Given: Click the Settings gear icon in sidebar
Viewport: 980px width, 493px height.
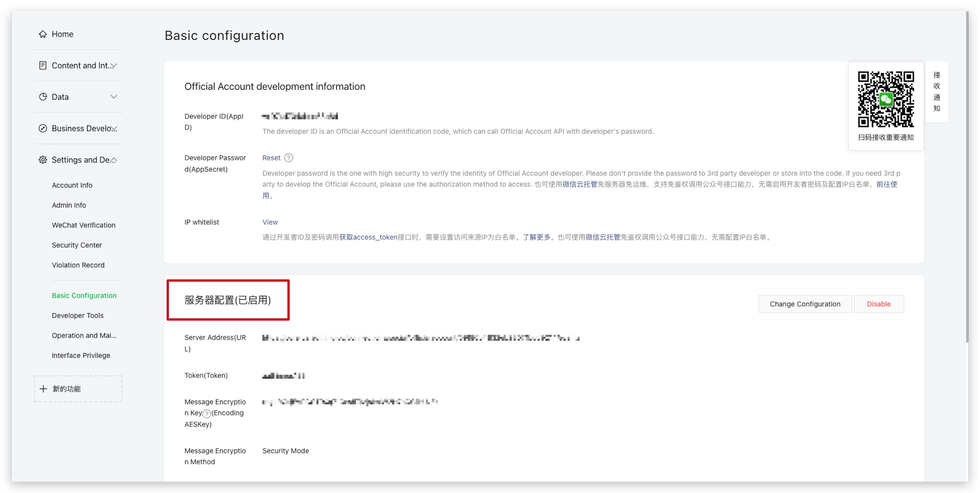Looking at the screenshot, I should pyautogui.click(x=43, y=160).
